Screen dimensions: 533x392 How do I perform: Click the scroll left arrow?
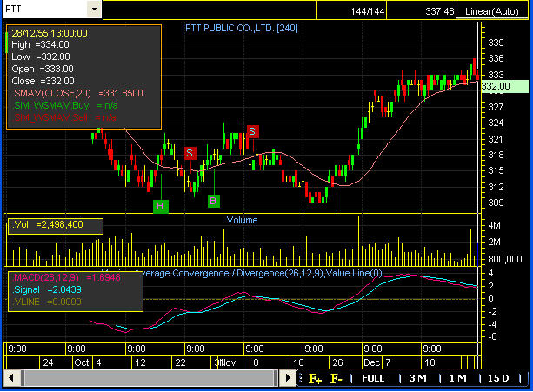pos(11,378)
